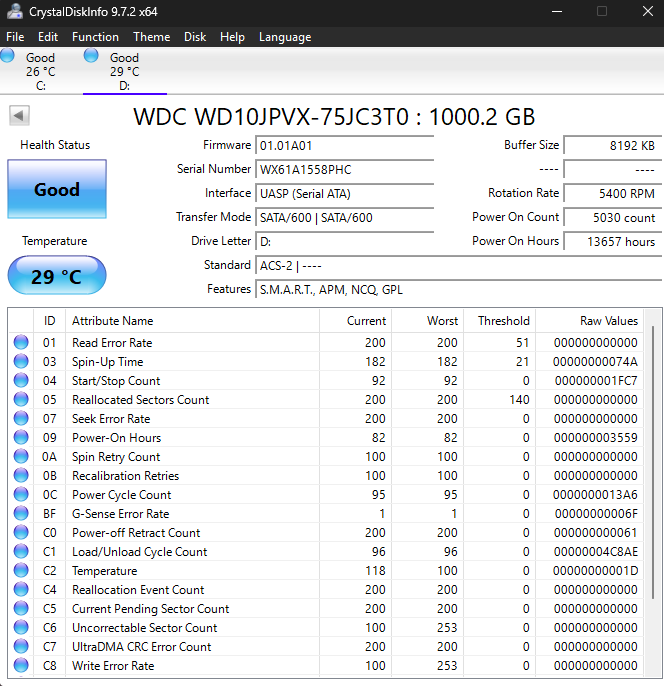Viewport: 664px width, 686px height.
Task: Go to previous disk with left arrow
Action: [19, 116]
